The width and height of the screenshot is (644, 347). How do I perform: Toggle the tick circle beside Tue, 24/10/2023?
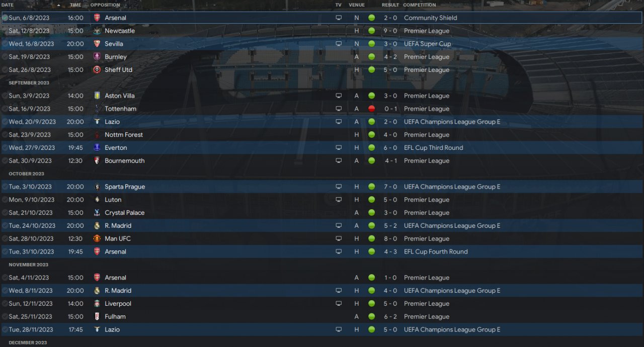5,226
